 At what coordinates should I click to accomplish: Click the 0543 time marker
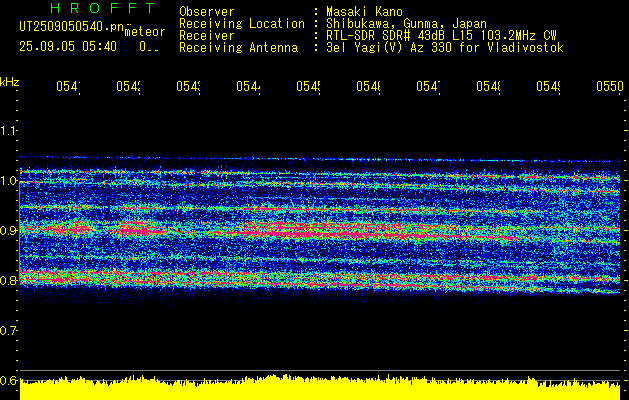(188, 86)
